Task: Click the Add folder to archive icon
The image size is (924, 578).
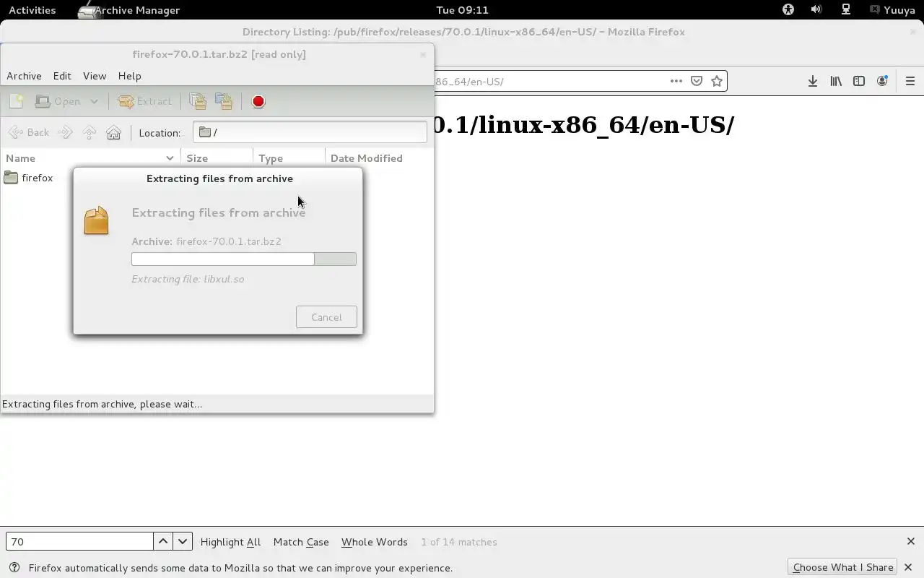Action: point(224,101)
